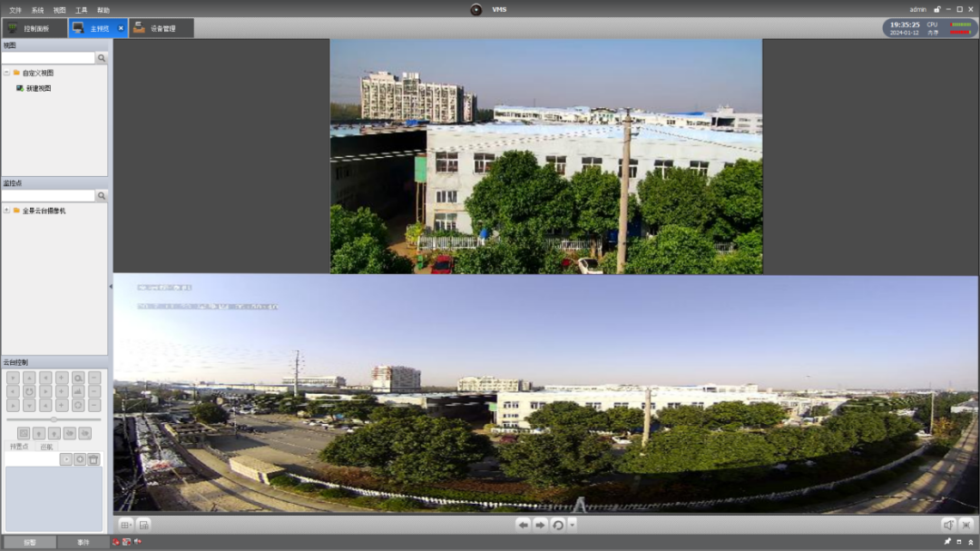Click the 监控点 search input field
Image resolution: width=980 pixels, height=551 pixels.
coord(48,196)
